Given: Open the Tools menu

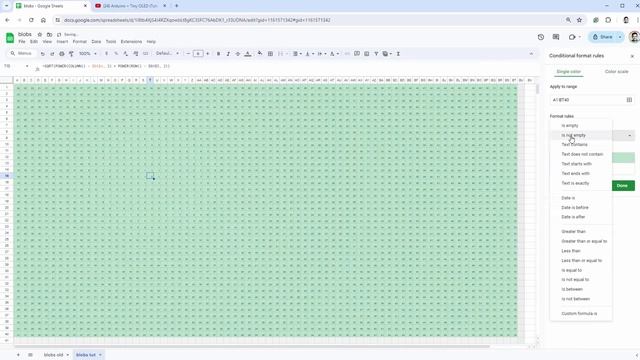Looking at the screenshot, I should pyautogui.click(x=111, y=42).
